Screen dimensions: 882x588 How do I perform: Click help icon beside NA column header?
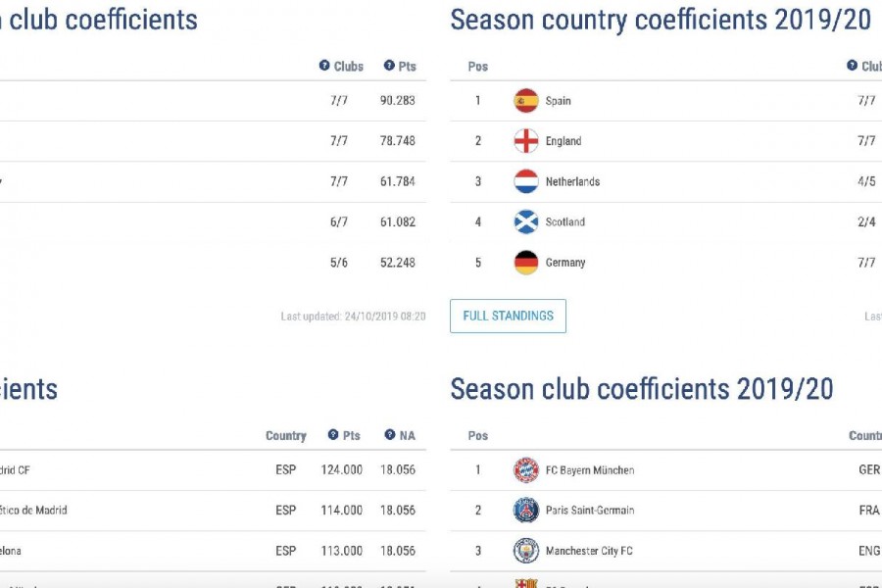[390, 434]
